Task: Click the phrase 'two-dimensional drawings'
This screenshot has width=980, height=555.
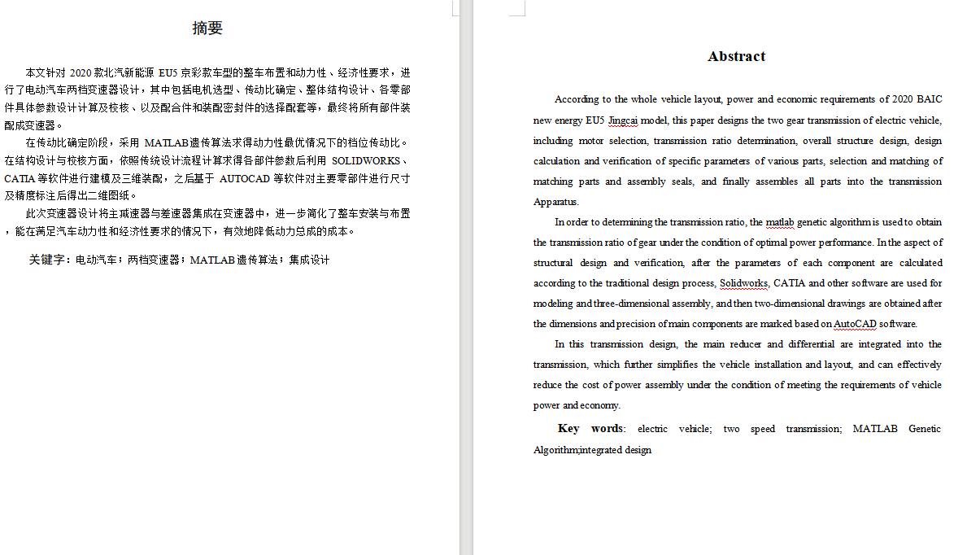Action: [x=811, y=304]
